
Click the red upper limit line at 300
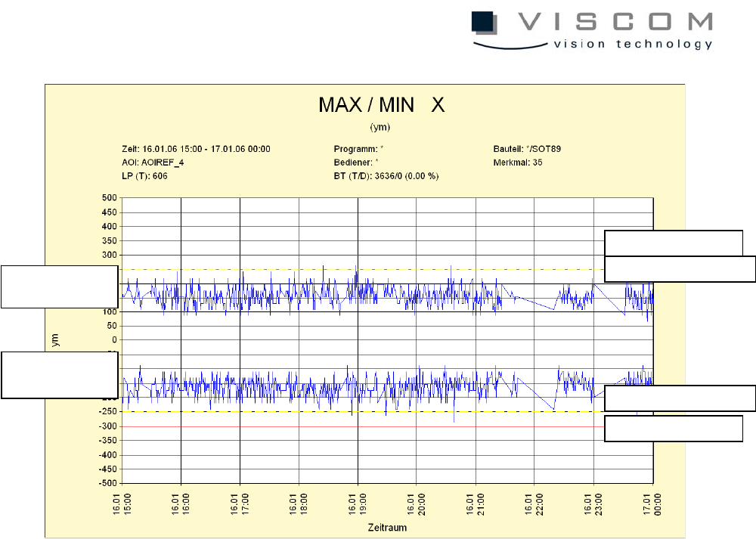(x=363, y=255)
